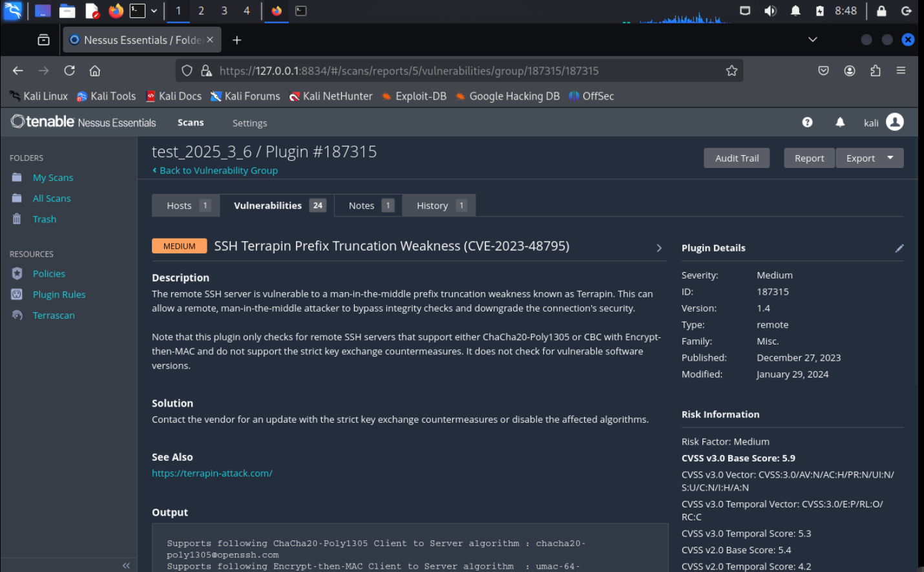Screen dimensions: 924x572
Task: Open the Firefox extensions icon
Action: [876, 70]
